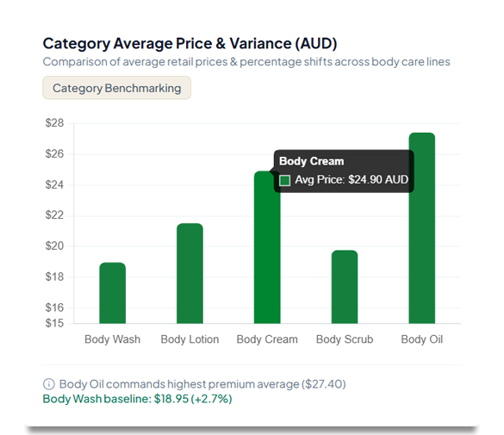This screenshot has height=435, width=504.
Task: Click the info icon beside Body Oil note
Action: point(48,384)
